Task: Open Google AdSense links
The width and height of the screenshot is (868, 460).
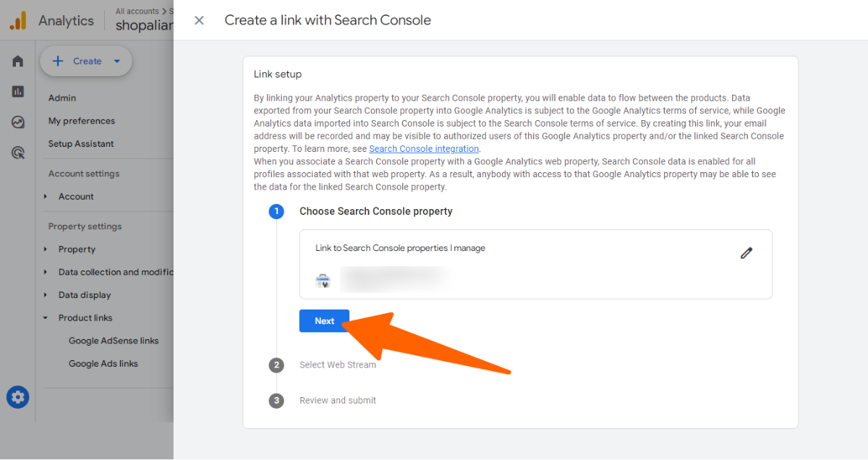Action: click(x=114, y=341)
